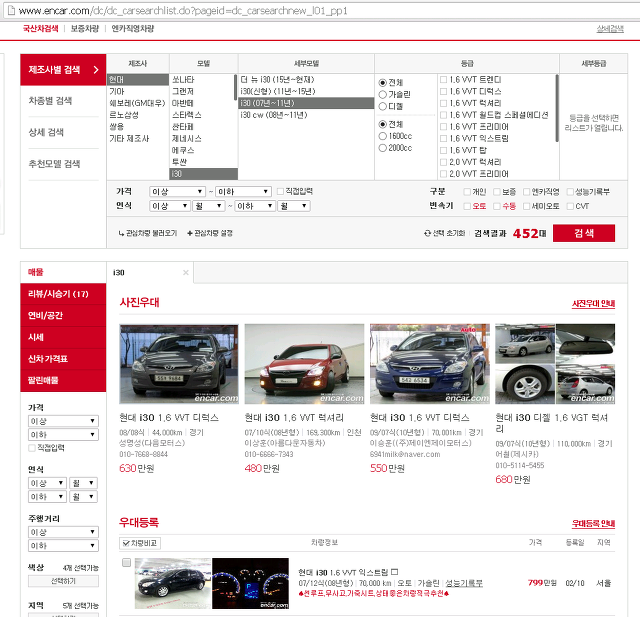Click the 관심차량 불러오기 arrow icon
Image resolution: width=640 pixels, height=617 pixels.
click(121, 233)
